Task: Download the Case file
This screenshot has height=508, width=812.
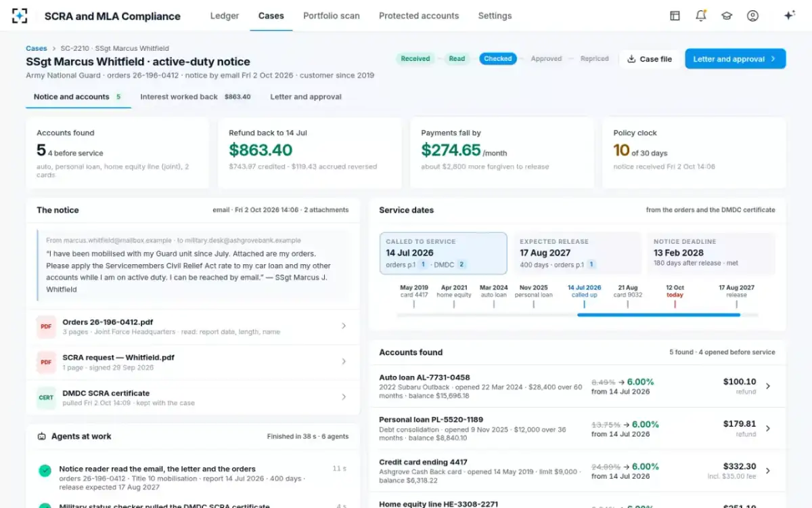Action: [x=650, y=59]
